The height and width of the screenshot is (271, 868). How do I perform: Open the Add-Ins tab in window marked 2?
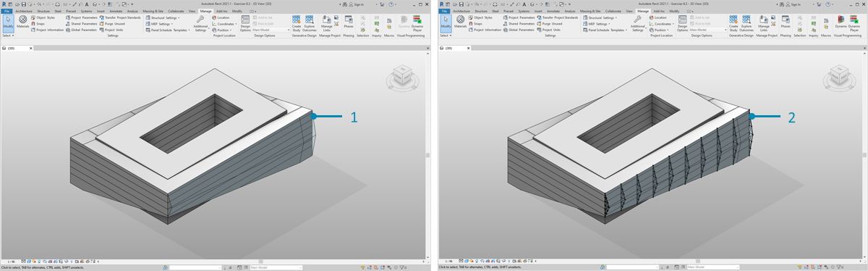pos(658,12)
